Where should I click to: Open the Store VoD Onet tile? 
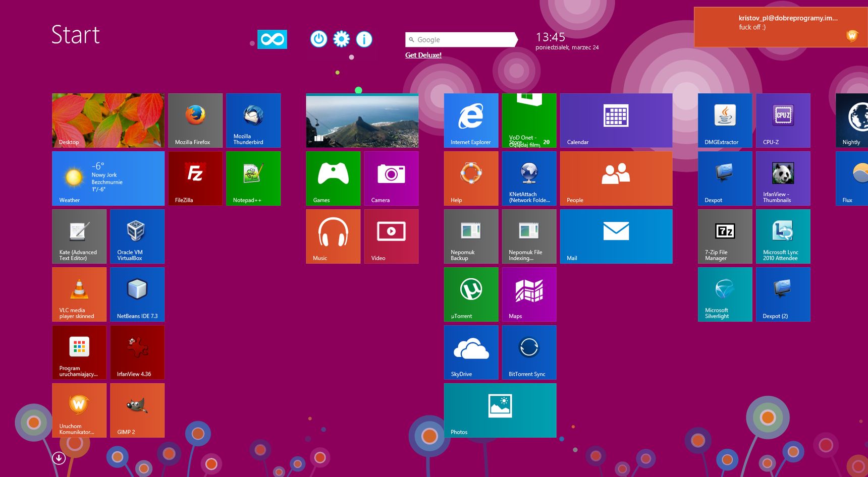[529, 121]
